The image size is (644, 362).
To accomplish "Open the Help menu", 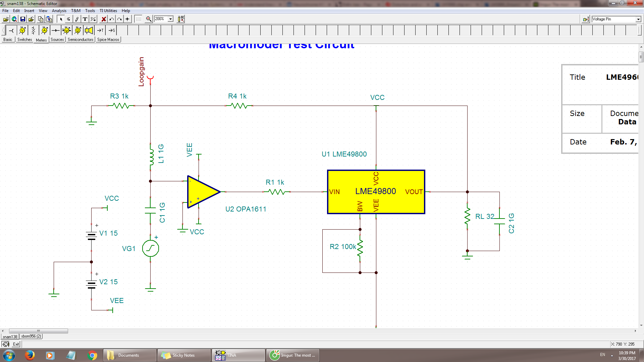I will [x=126, y=11].
